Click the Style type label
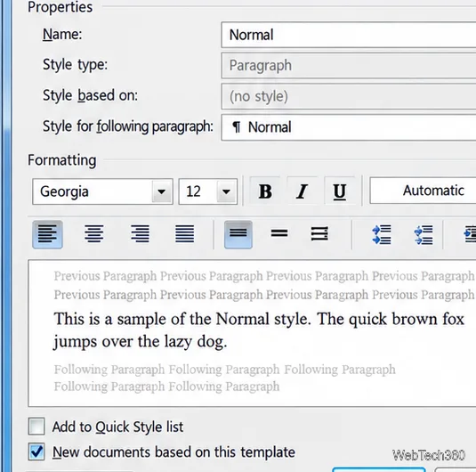Image resolution: width=476 pixels, height=472 pixels. 75,65
